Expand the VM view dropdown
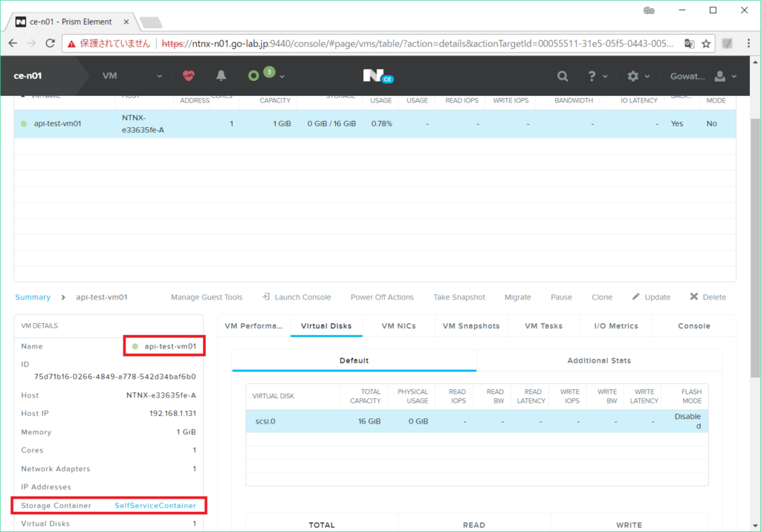Viewport: 761px width, 532px height. pyautogui.click(x=159, y=77)
